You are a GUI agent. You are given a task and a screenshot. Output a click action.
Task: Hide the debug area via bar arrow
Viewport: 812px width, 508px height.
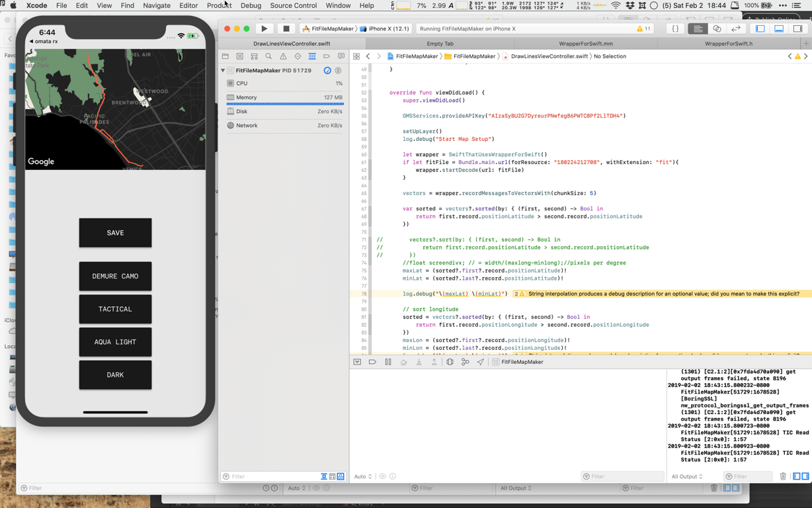tap(357, 362)
